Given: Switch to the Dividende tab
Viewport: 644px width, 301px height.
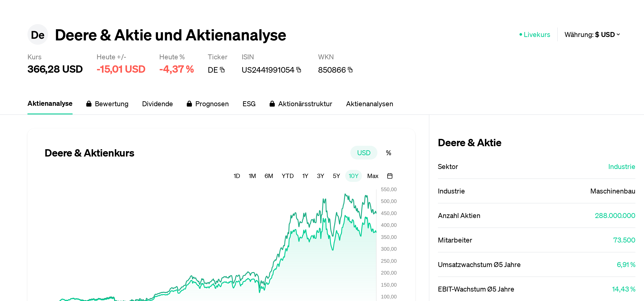Looking at the screenshot, I should pos(158,104).
